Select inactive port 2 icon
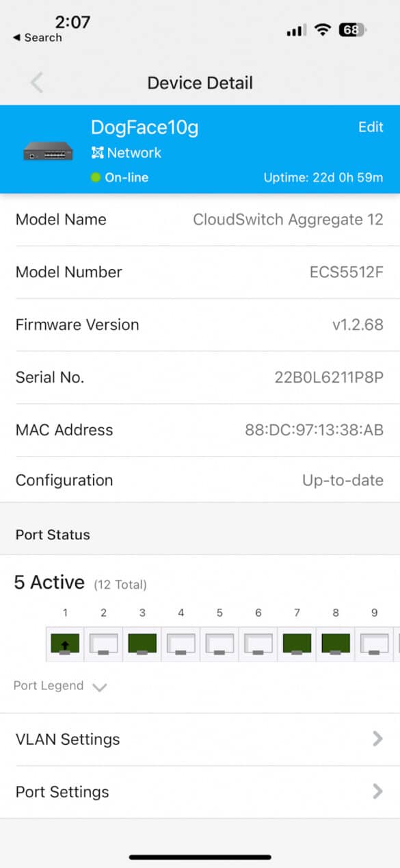 (x=104, y=645)
